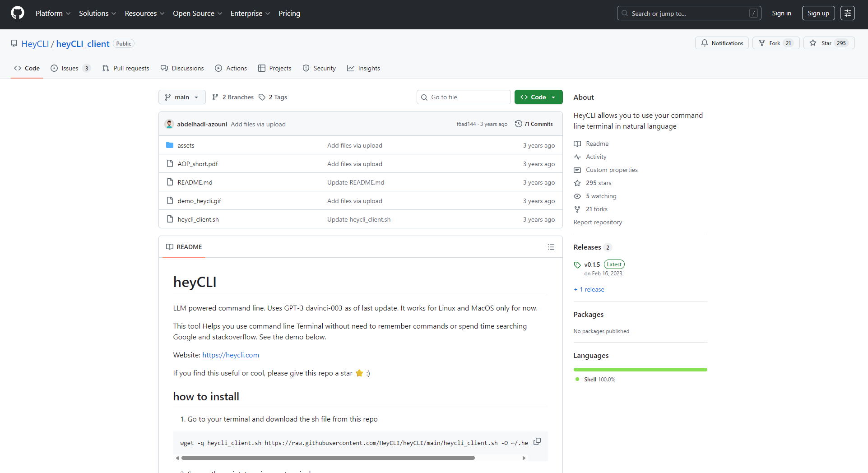
Task: Click the Sign up button
Action: [x=818, y=13]
